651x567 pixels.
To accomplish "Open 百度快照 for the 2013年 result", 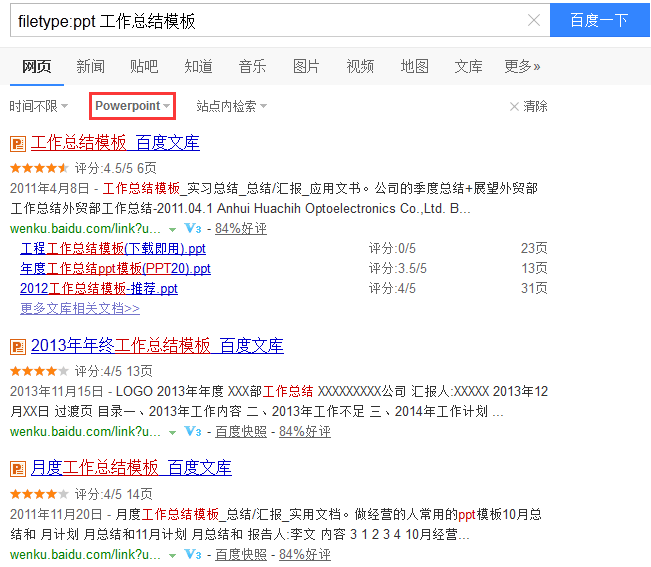I will (x=241, y=432).
